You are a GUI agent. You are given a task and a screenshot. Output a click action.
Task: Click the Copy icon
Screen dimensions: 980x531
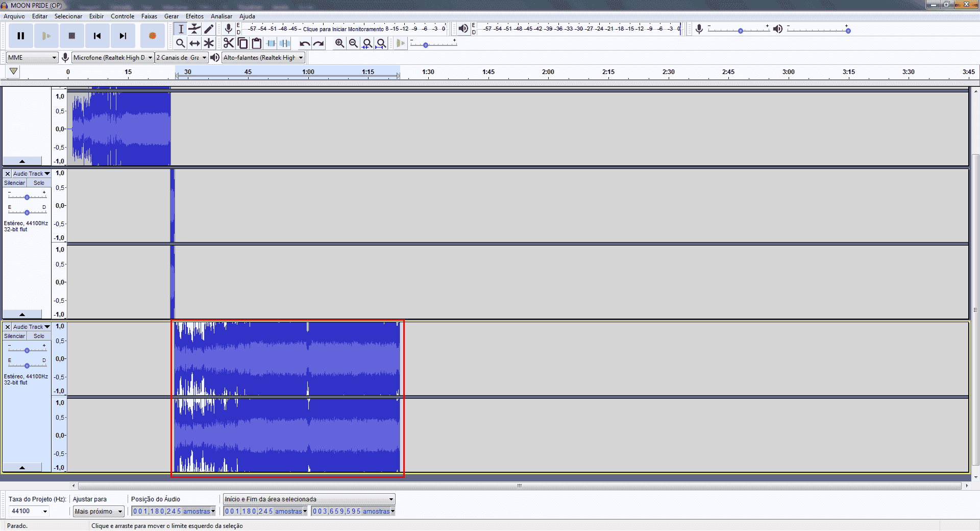(x=243, y=43)
